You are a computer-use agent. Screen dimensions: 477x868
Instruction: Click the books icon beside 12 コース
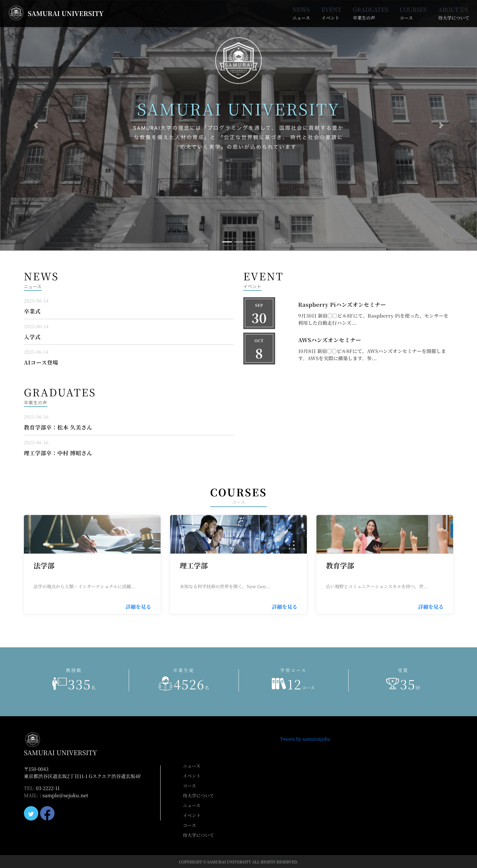pos(279,684)
